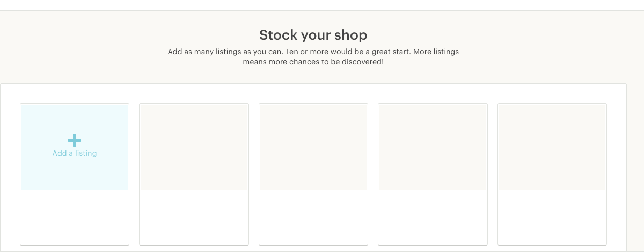This screenshot has width=644, height=252.
Task: Click the fourth card's white lower section
Action: click(433, 218)
